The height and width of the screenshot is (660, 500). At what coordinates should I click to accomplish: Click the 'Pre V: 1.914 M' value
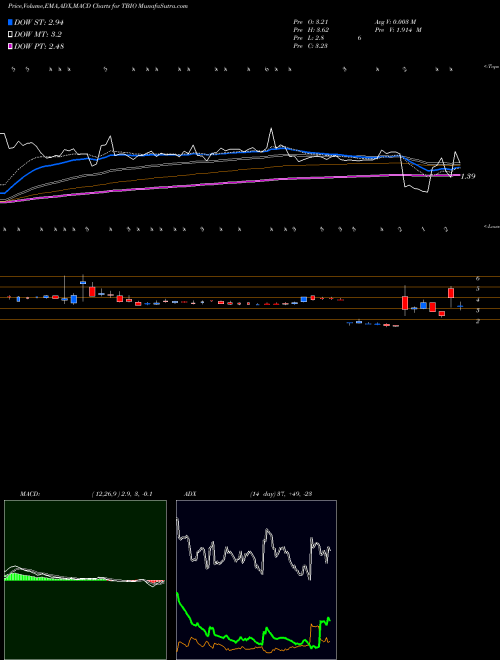398,30
